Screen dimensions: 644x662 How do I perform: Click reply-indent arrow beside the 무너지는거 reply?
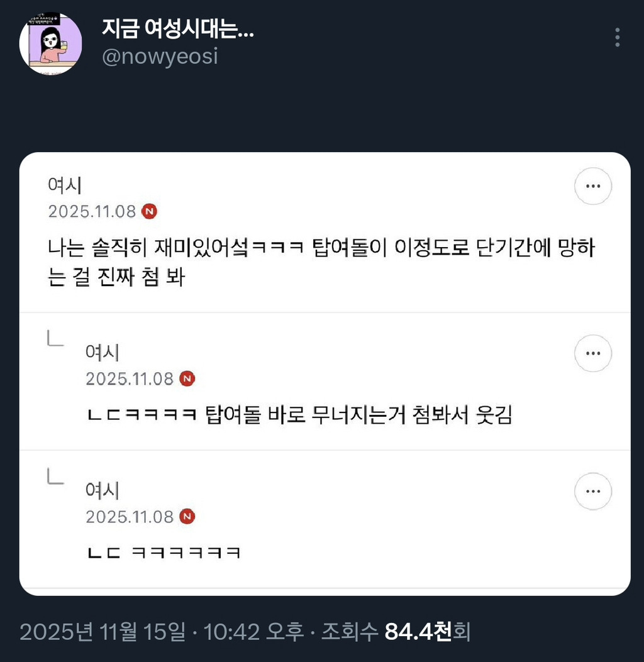(55, 339)
